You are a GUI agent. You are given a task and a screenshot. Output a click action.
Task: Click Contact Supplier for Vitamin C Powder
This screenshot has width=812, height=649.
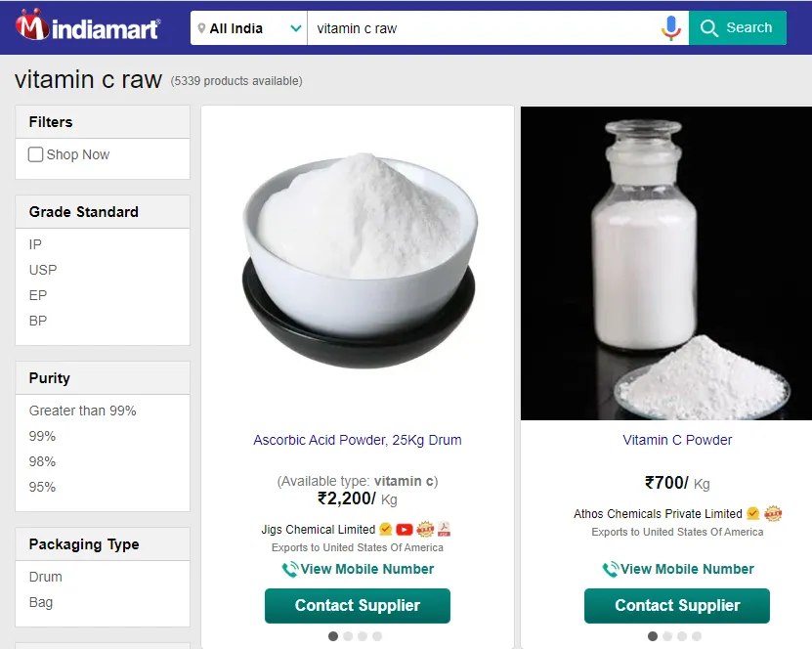(x=677, y=606)
